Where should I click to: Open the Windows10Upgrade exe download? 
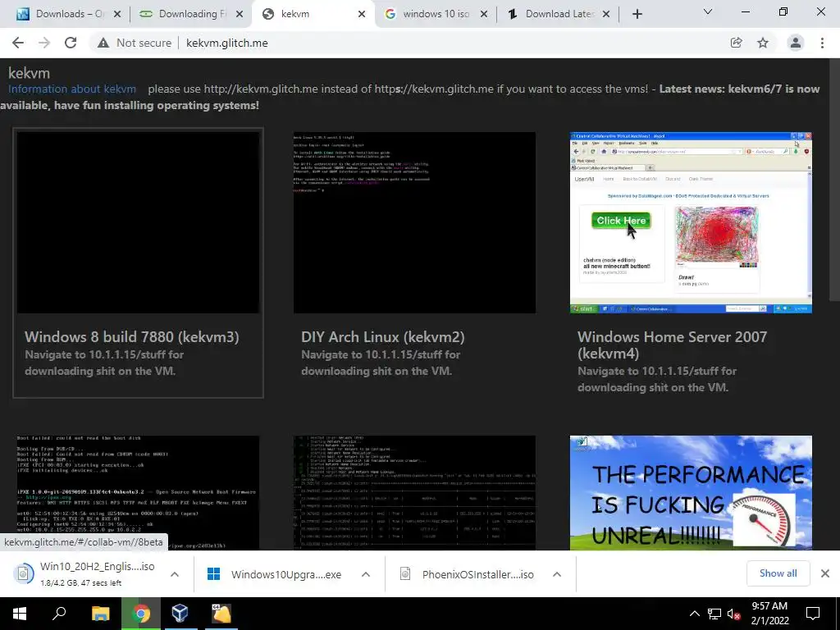point(276,574)
